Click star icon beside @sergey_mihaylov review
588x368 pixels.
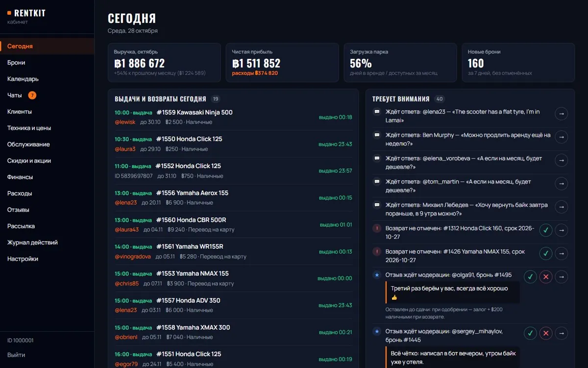(377, 331)
